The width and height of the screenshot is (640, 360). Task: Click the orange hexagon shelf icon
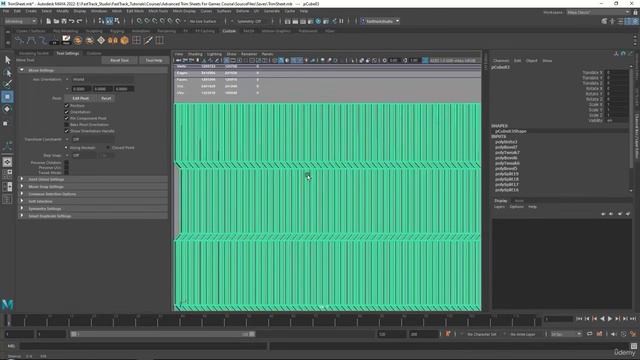pyautogui.click(x=124, y=40)
